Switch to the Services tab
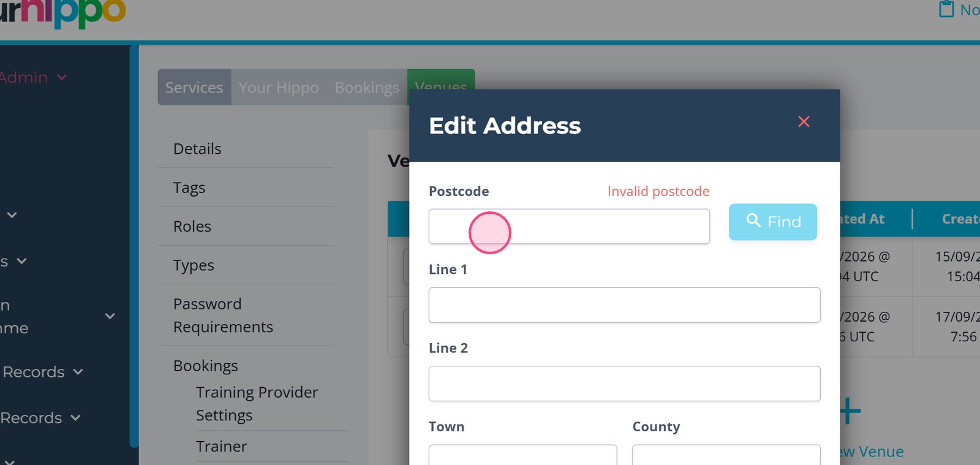 pyautogui.click(x=194, y=87)
